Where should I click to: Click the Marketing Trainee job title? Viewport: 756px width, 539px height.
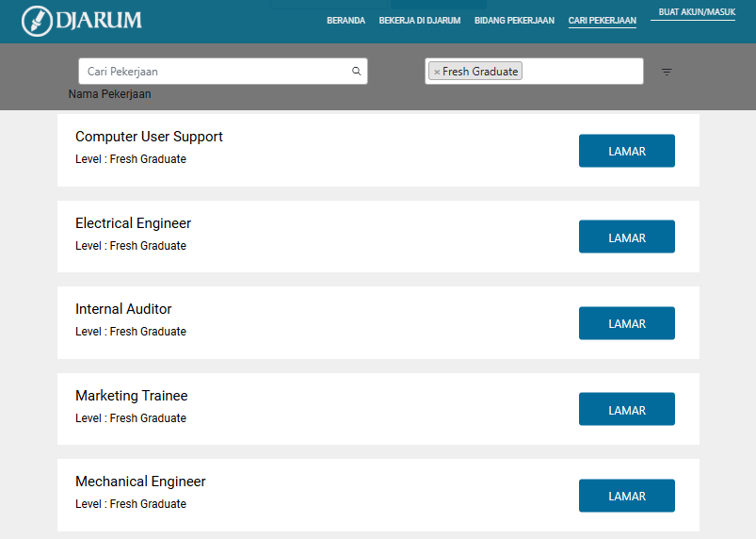[131, 396]
